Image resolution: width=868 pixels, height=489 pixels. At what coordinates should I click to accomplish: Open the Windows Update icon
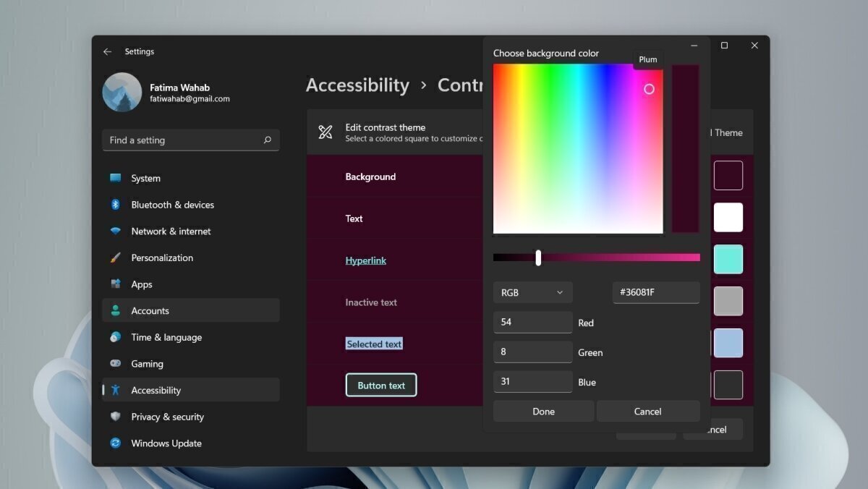click(x=116, y=443)
